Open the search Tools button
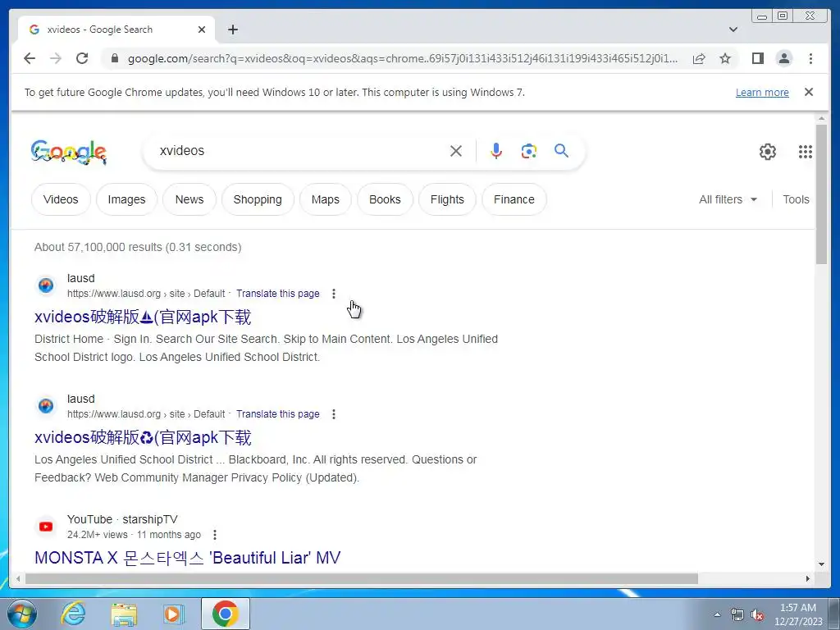840x630 pixels. pyautogui.click(x=796, y=199)
